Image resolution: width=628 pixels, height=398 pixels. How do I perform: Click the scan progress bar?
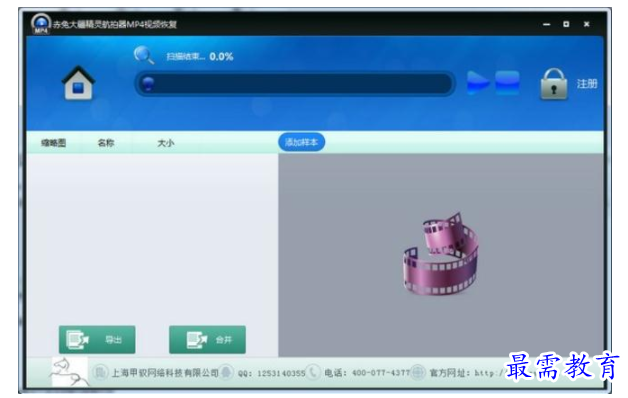coord(295,84)
